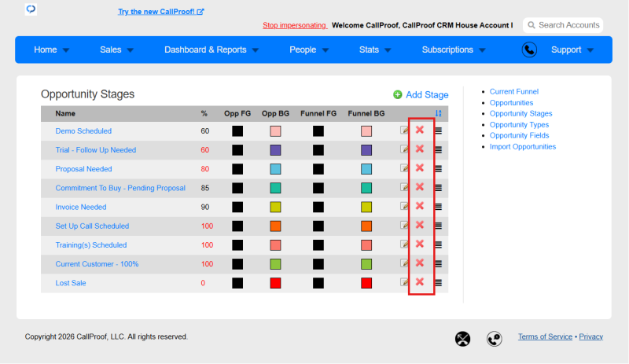Click the phone icon in navigation bar

tap(529, 50)
